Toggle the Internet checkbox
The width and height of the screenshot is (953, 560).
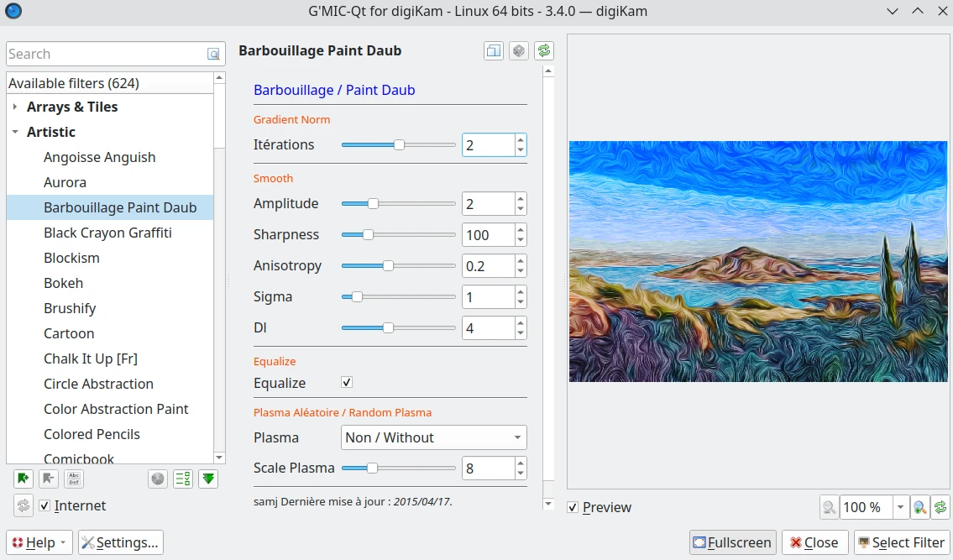click(45, 505)
